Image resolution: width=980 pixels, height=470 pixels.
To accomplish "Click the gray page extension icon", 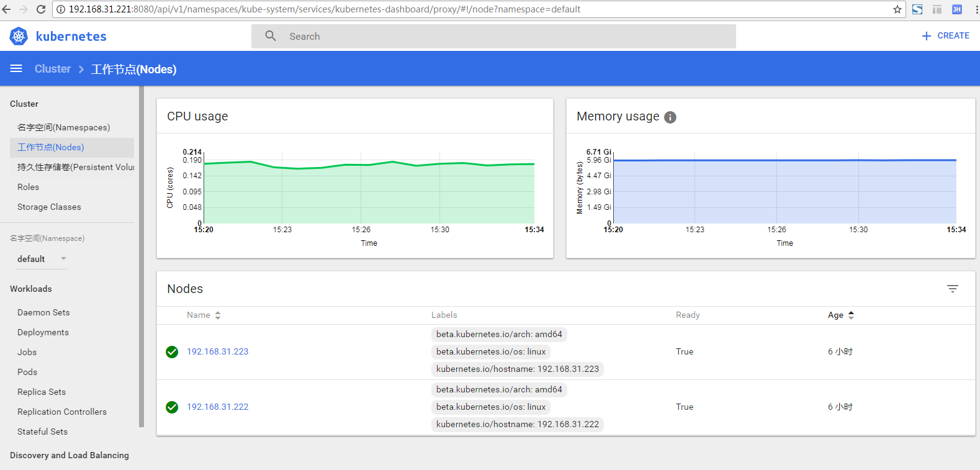I will tap(937, 9).
